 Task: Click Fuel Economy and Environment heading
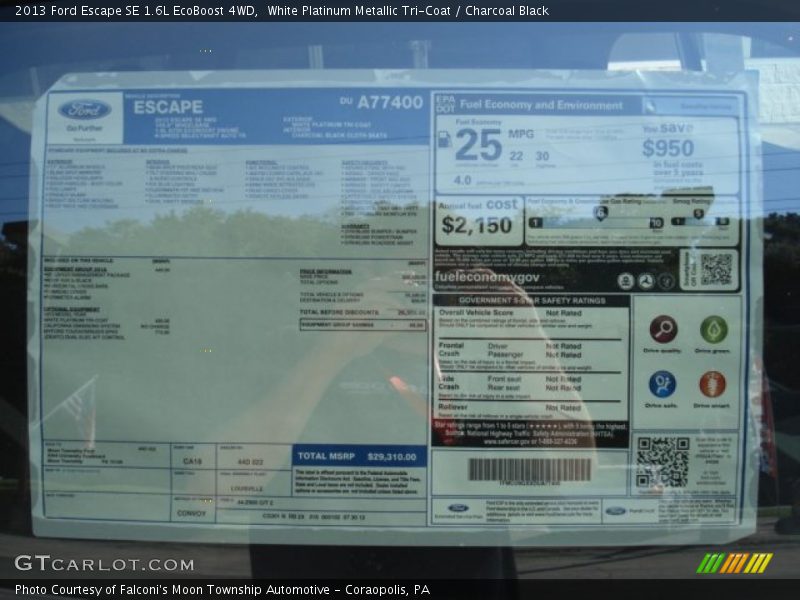pyautogui.click(x=541, y=105)
